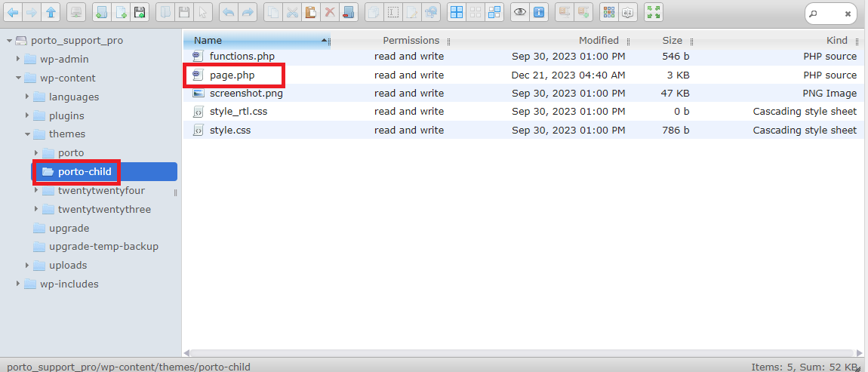This screenshot has height=372, width=868.
Task: Click the duplicate files toolbar icon
Action: (x=374, y=12)
